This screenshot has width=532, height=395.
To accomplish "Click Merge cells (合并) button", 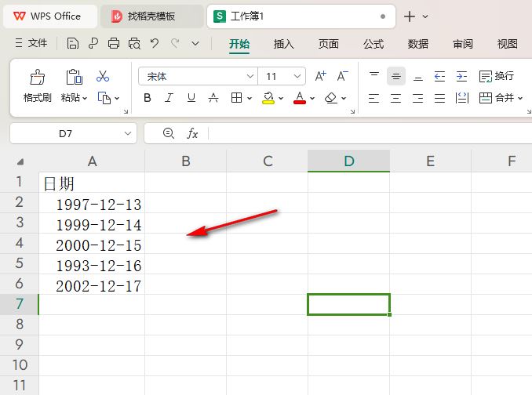I will [497, 98].
